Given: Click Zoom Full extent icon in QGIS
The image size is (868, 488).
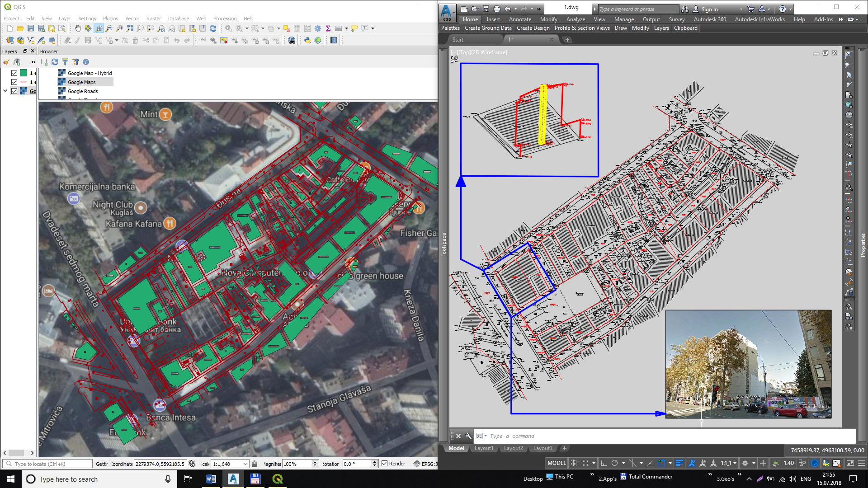Looking at the screenshot, I should [x=130, y=28].
